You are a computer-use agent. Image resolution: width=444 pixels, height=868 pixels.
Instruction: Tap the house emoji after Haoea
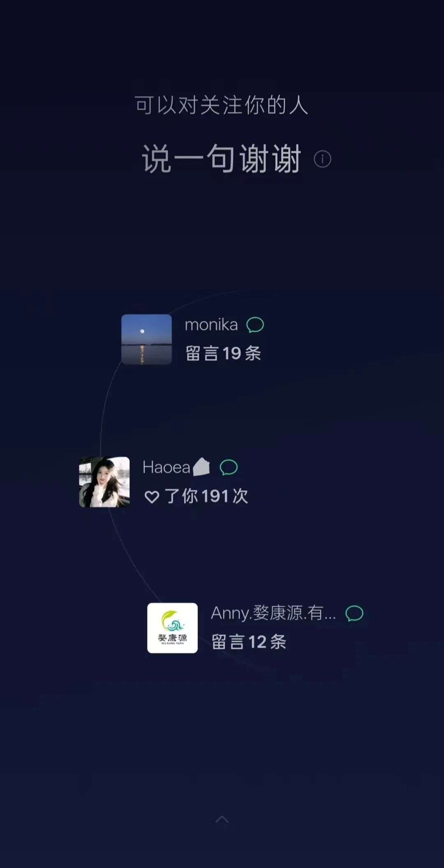(201, 467)
